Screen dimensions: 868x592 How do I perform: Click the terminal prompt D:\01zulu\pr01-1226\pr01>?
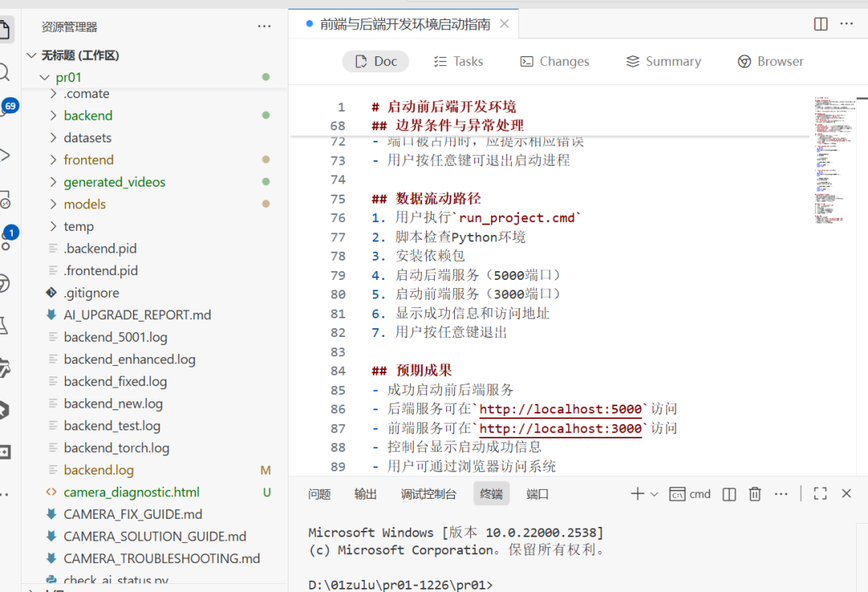(x=400, y=585)
